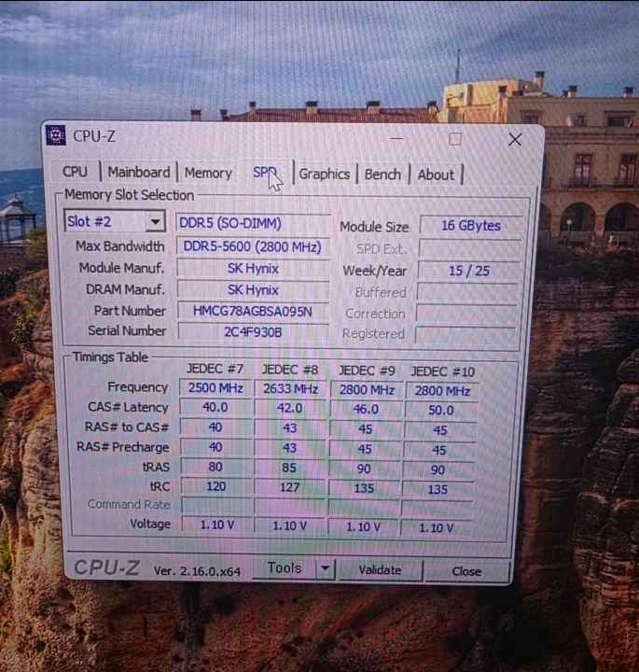This screenshot has height=672, width=639.
Task: Click JEDEC #8 RAS# Precharge value 43
Action: point(289,448)
